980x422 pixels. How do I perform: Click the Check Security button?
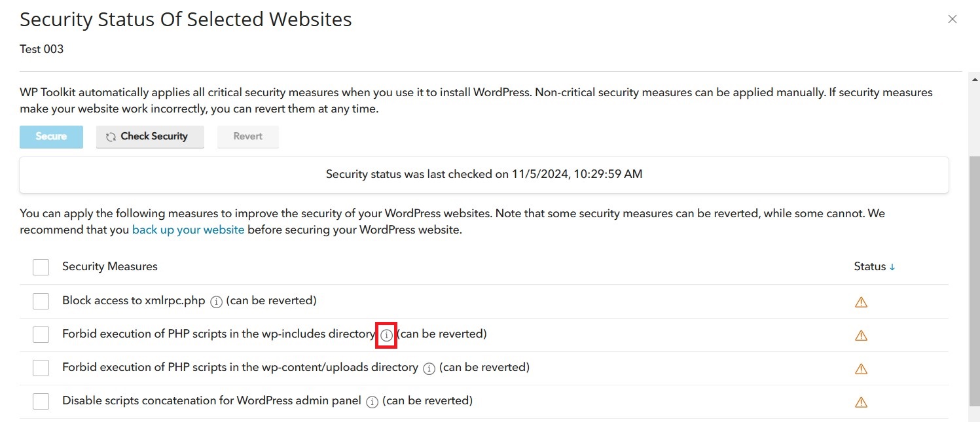[150, 137]
